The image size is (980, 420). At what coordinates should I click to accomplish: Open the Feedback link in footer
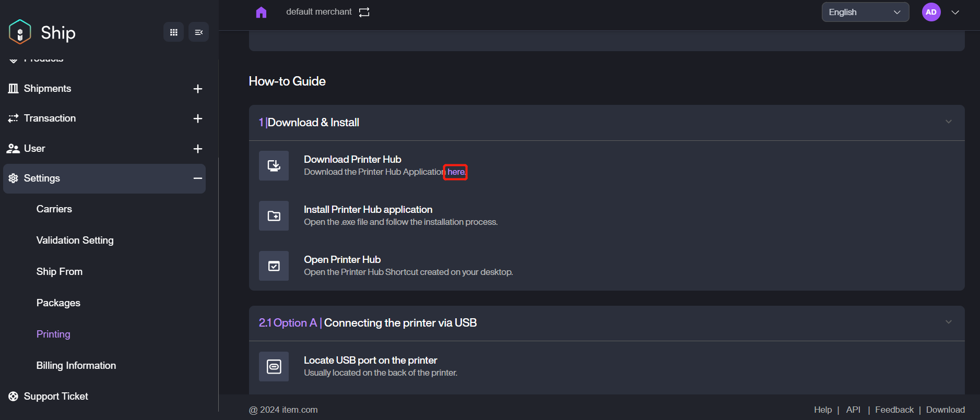click(x=894, y=410)
